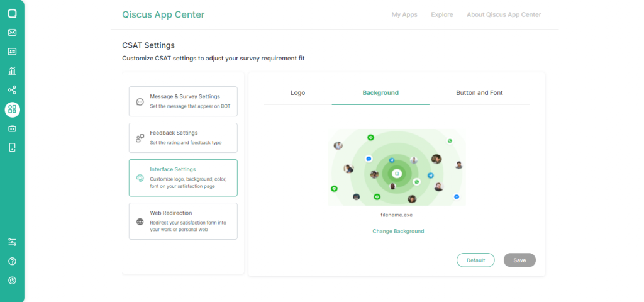Viewport: 644px width, 302px height.
Task: Click the power logout icon
Action: pos(12,280)
